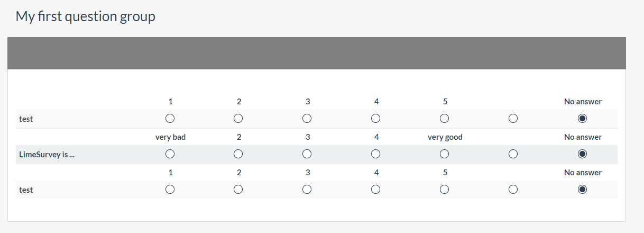Choose rating 3 in the first test row

pos(307,118)
